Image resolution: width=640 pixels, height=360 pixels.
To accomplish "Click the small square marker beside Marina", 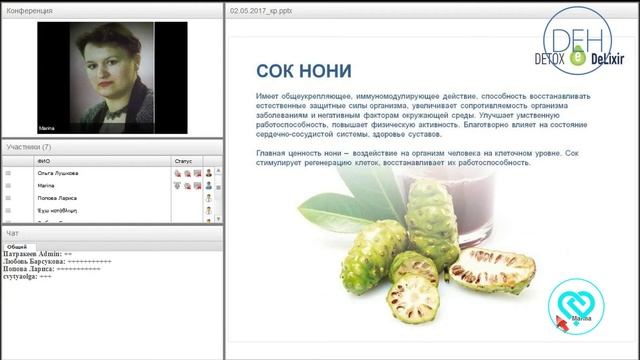I will click(8, 186).
